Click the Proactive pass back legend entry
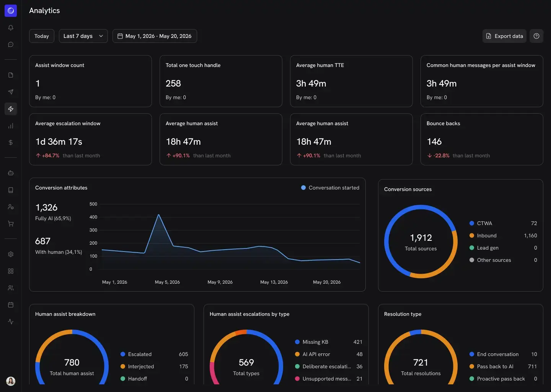The height and width of the screenshot is (392, 551). pyautogui.click(x=503, y=379)
